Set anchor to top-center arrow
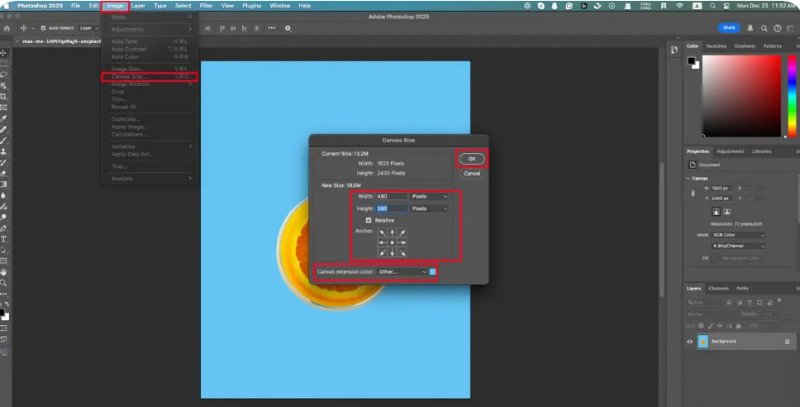The width and height of the screenshot is (800, 407). click(x=392, y=233)
